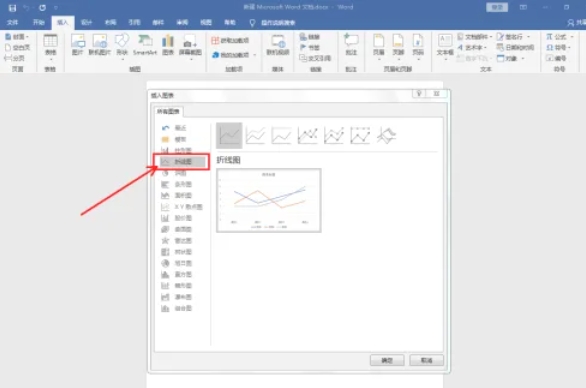Switch to the 视图 (View) ribbon tab

point(206,22)
